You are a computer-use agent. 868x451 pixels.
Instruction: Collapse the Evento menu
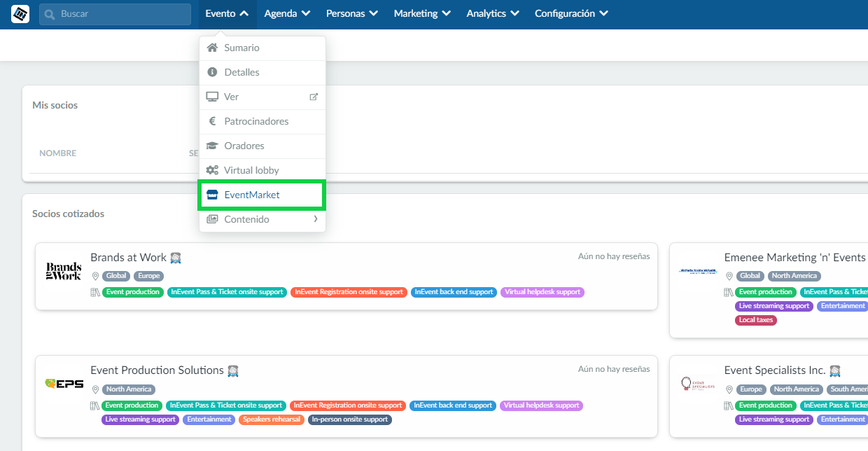pos(227,13)
